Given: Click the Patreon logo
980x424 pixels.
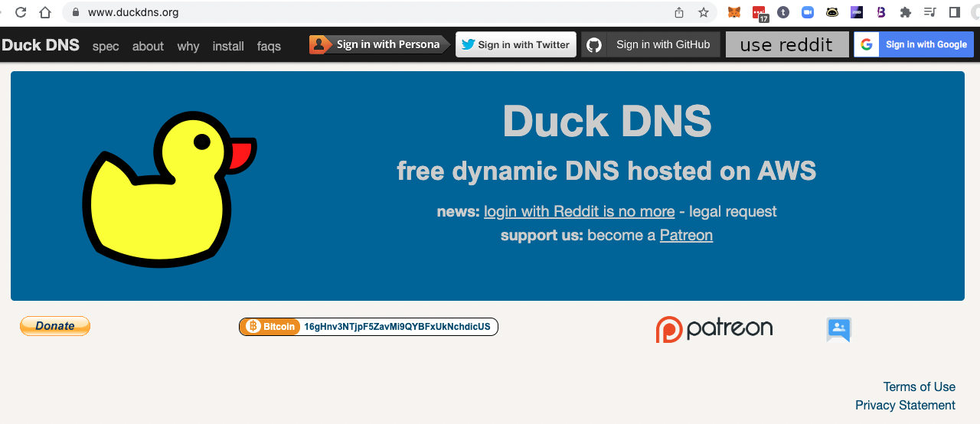Looking at the screenshot, I should tap(714, 329).
